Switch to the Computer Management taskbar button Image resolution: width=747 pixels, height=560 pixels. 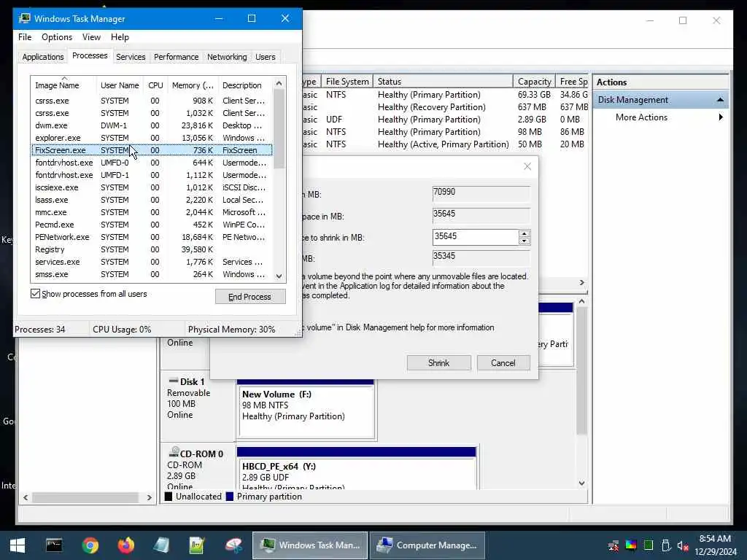click(x=427, y=545)
